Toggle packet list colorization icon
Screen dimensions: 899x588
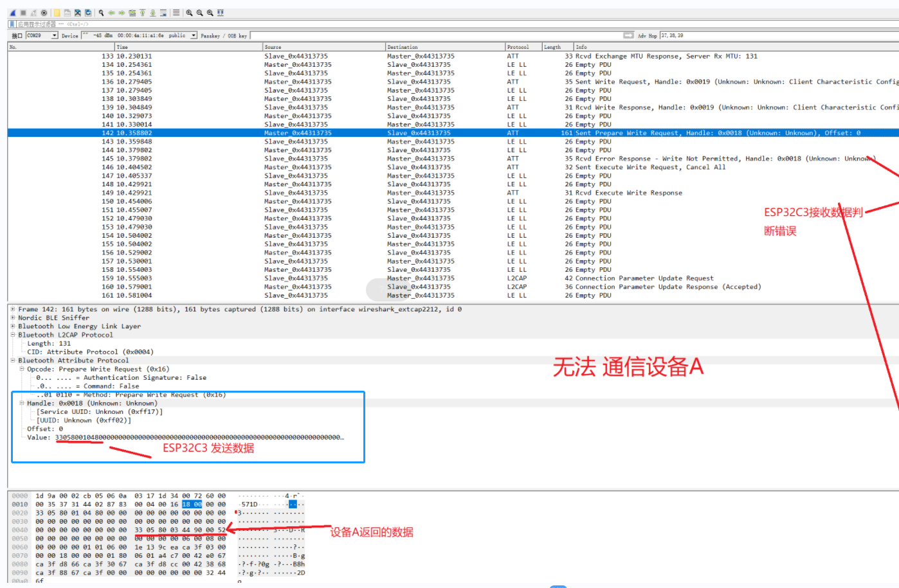[x=176, y=13]
